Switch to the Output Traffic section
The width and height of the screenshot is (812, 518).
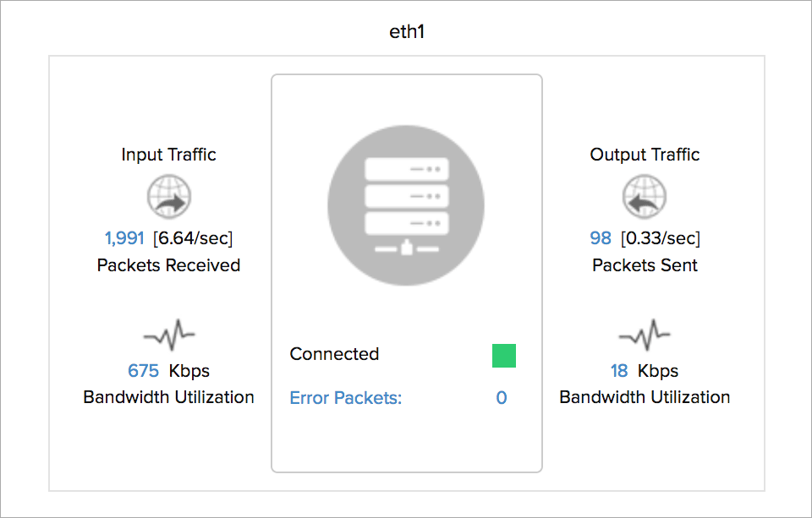645,154
